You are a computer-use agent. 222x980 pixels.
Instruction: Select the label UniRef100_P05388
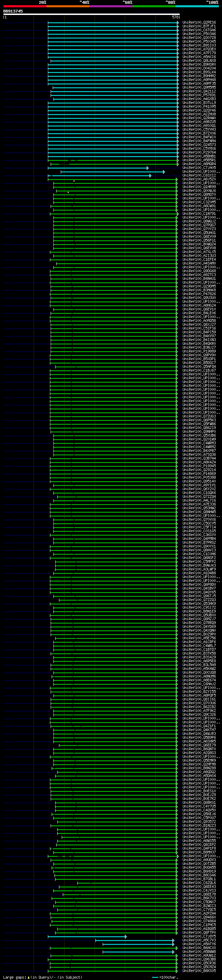coord(199,477)
